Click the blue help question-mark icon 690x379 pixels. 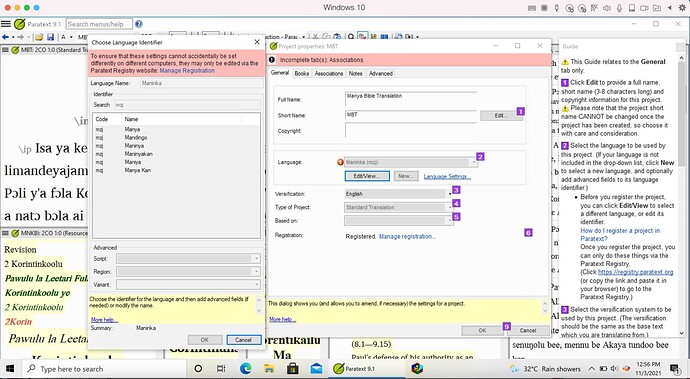click(x=139, y=24)
